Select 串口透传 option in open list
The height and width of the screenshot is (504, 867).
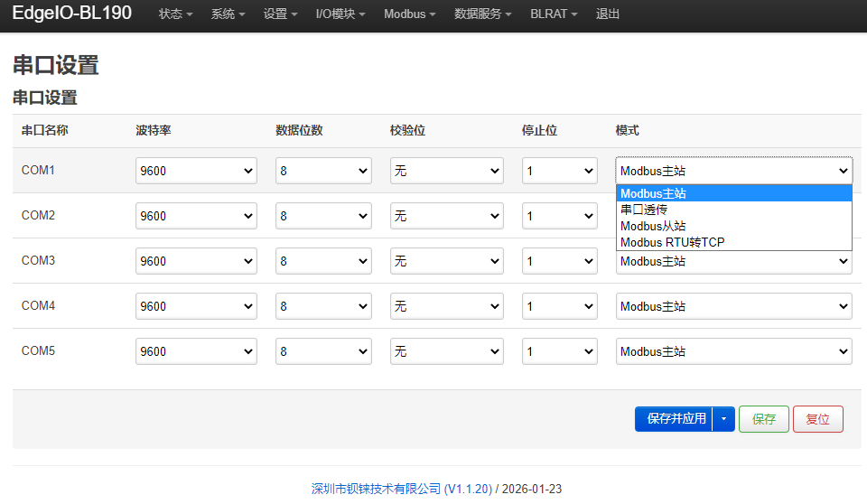[733, 210]
